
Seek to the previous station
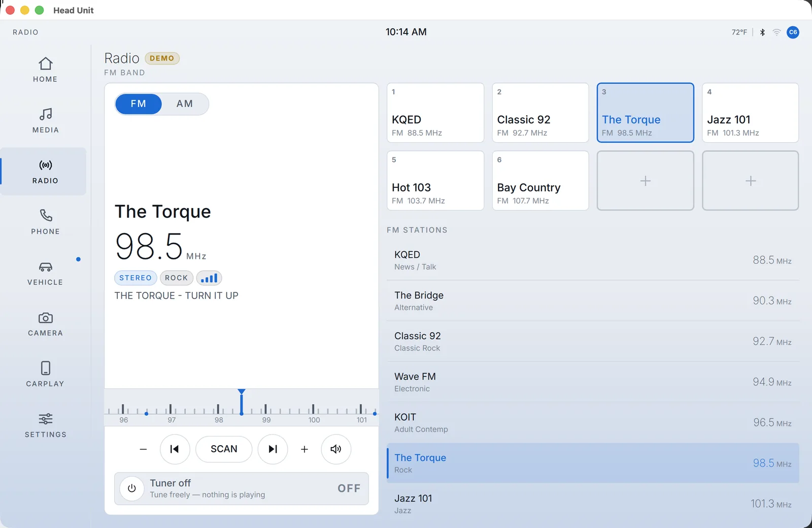[175, 449]
